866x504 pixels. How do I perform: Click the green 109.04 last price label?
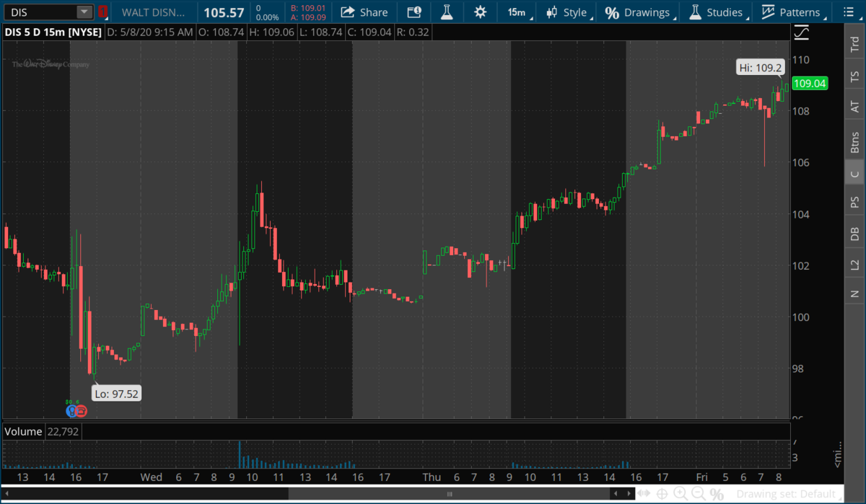[810, 84]
